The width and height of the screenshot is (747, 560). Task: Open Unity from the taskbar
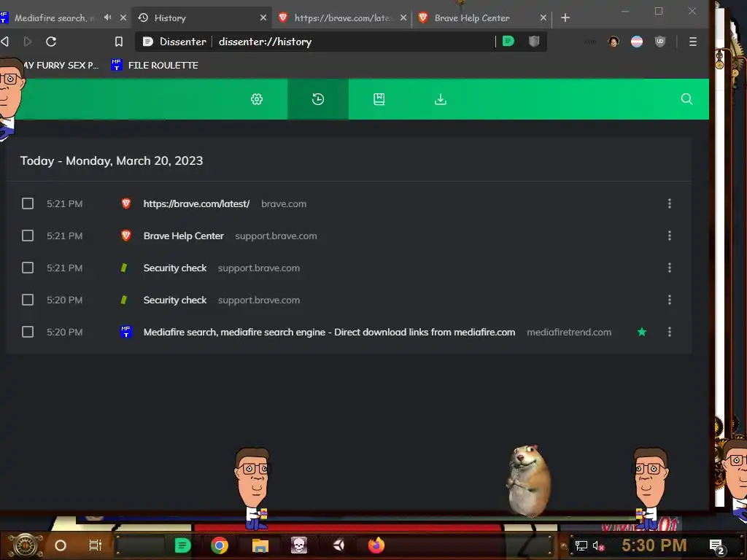click(x=338, y=545)
